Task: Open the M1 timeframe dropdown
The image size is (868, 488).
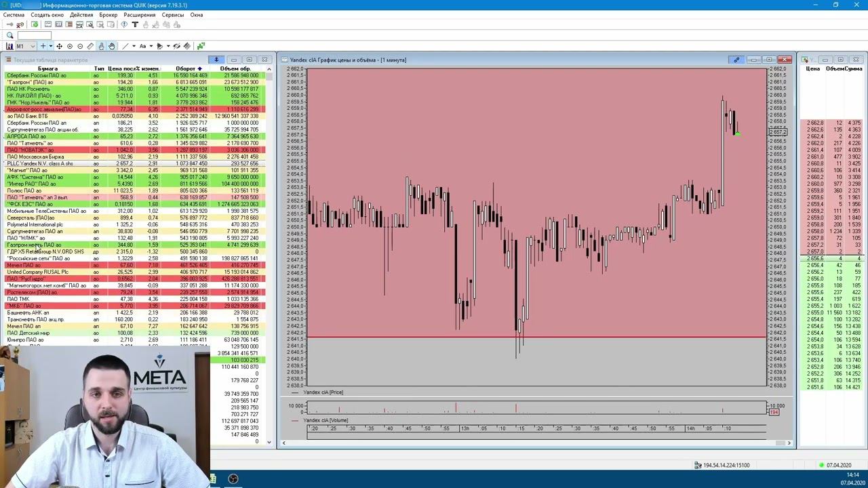Action: pos(26,46)
